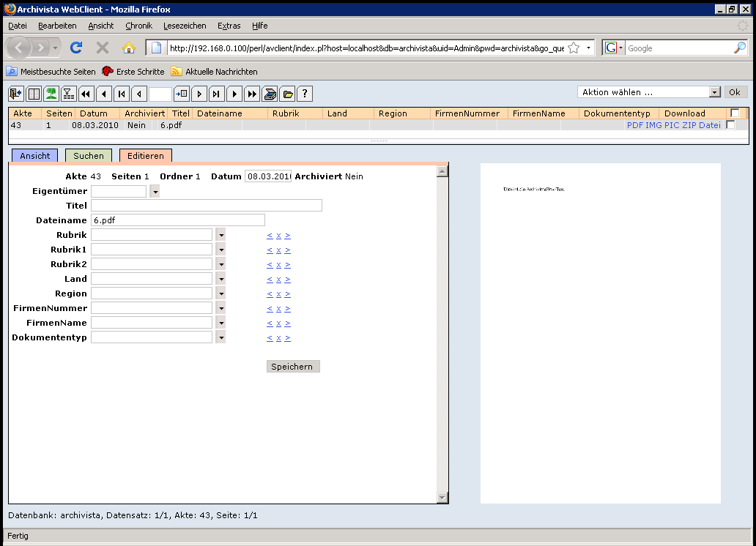The image size is (756, 546).
Task: Download the ZIP link for Akte 43
Action: pyautogui.click(x=689, y=125)
